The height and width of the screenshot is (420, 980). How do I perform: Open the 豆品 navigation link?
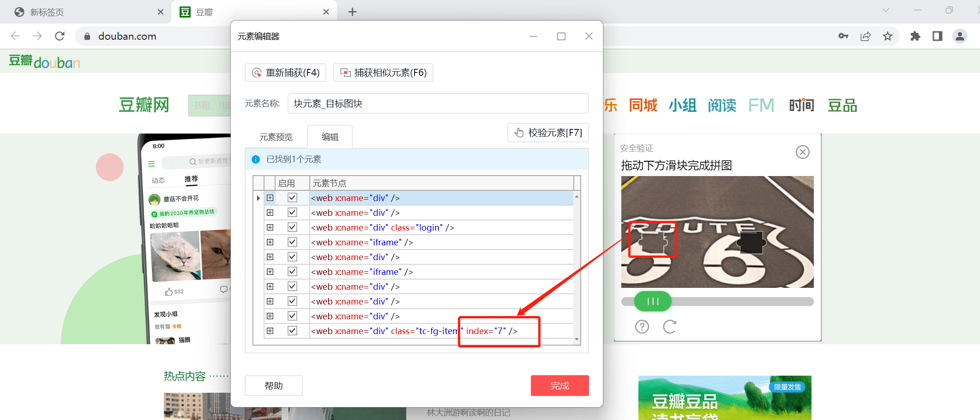click(x=842, y=105)
